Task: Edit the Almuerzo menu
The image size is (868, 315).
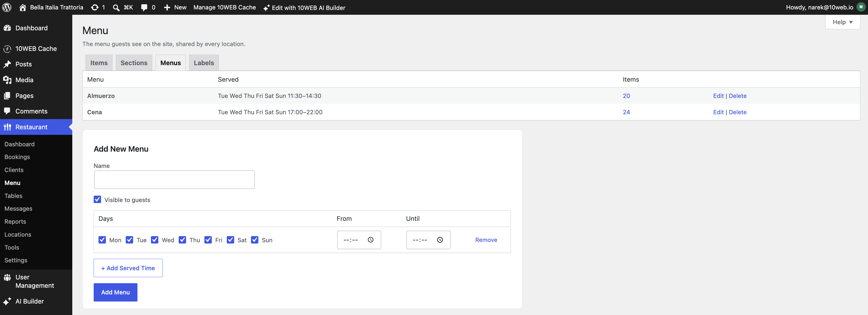Action: tap(718, 96)
